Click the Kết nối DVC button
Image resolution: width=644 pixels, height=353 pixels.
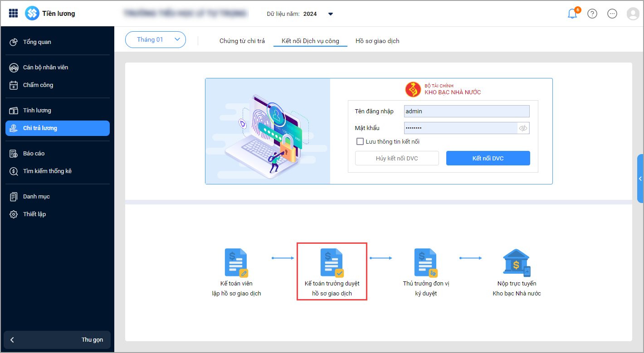(488, 158)
